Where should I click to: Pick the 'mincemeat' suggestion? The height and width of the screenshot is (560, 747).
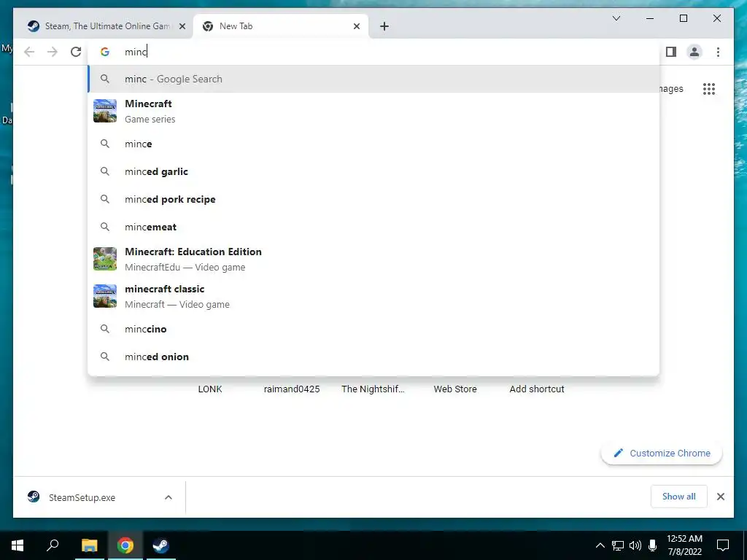[373, 227]
